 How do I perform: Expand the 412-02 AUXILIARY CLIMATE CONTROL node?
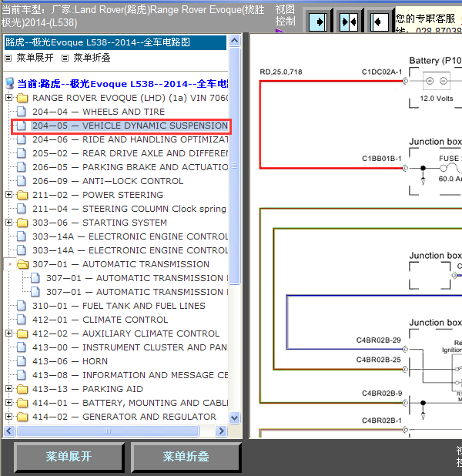click(x=8, y=334)
